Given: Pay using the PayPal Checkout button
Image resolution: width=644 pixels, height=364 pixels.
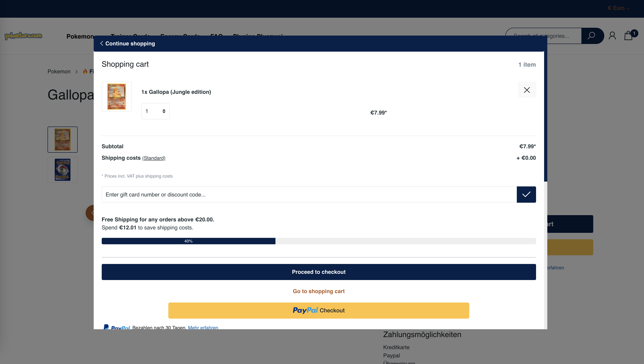Looking at the screenshot, I should pyautogui.click(x=319, y=310).
